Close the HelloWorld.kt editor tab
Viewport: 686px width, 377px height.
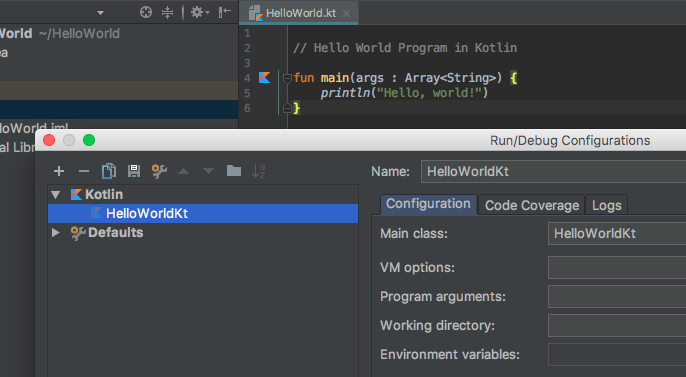tap(346, 14)
